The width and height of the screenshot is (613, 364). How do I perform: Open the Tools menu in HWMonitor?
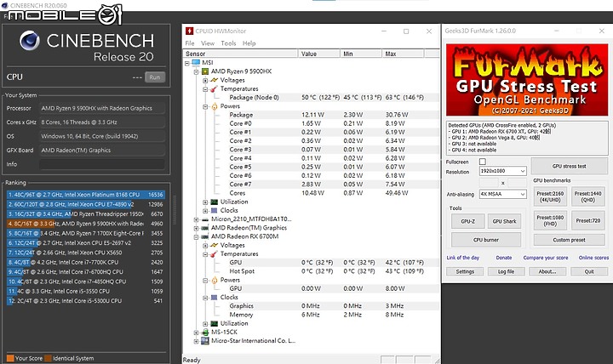[228, 43]
